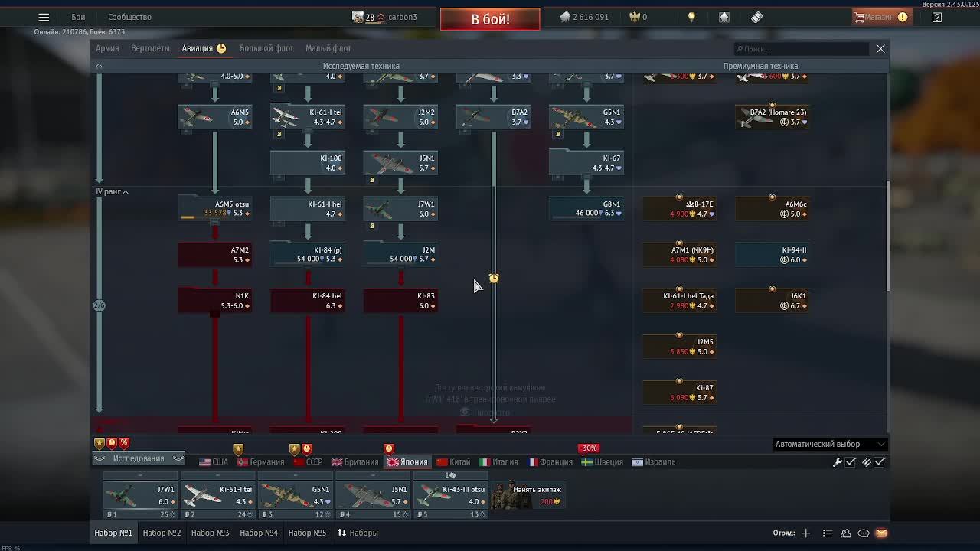Click Нанять экипаж to hire a crew
This screenshot has height=551, width=980.
(x=528, y=495)
